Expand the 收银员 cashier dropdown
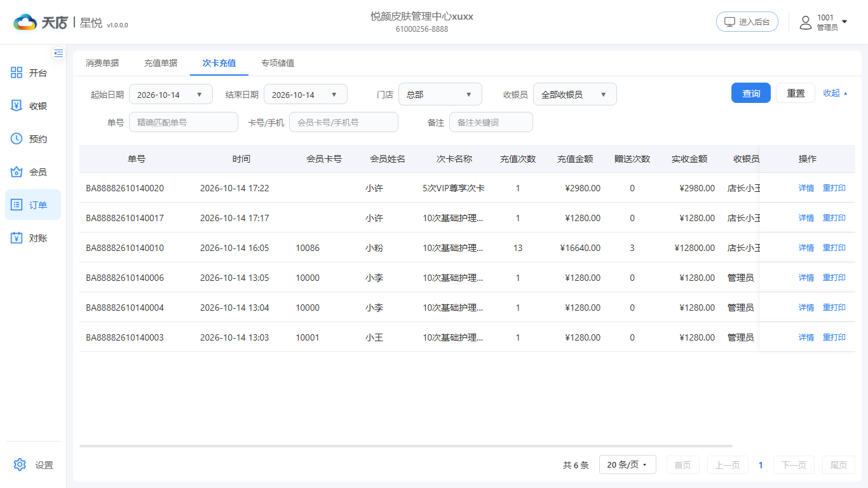The width and height of the screenshot is (868, 488). (575, 95)
